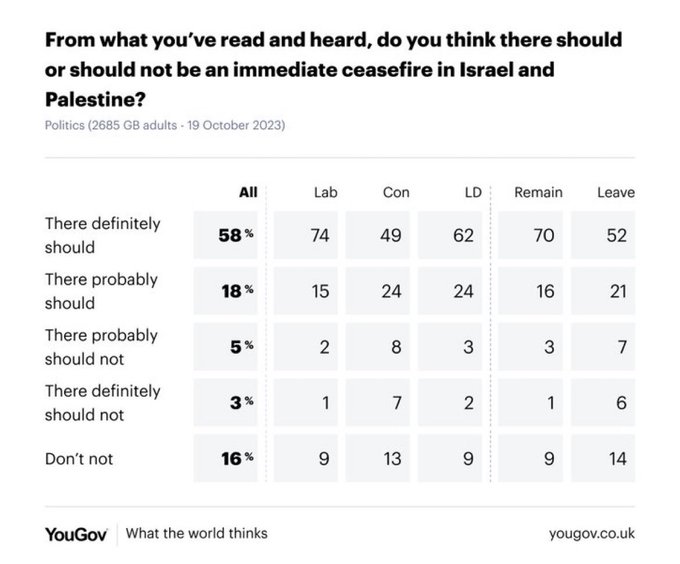Select the 'There definitely should not' row label
Viewport: 680px width, 564px height.
pos(102,402)
